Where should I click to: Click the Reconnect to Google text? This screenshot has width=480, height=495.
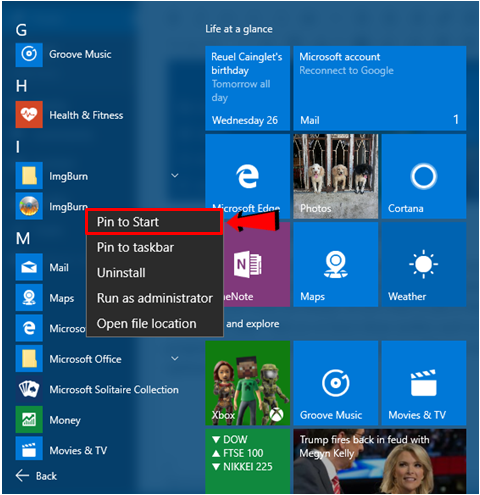coord(346,71)
